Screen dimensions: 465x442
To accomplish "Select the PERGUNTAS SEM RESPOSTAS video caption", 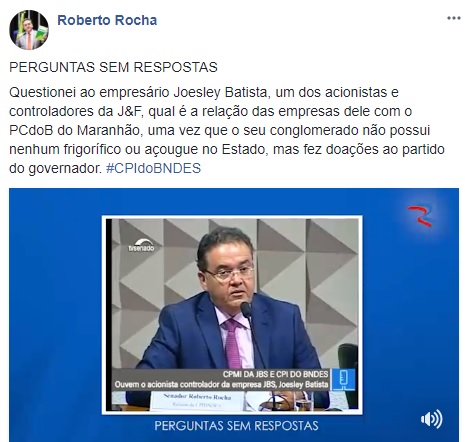I will pyautogui.click(x=236, y=426).
